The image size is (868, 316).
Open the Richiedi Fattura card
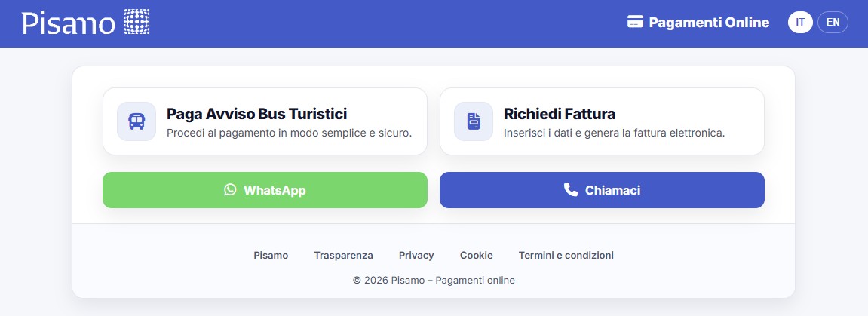pos(602,121)
